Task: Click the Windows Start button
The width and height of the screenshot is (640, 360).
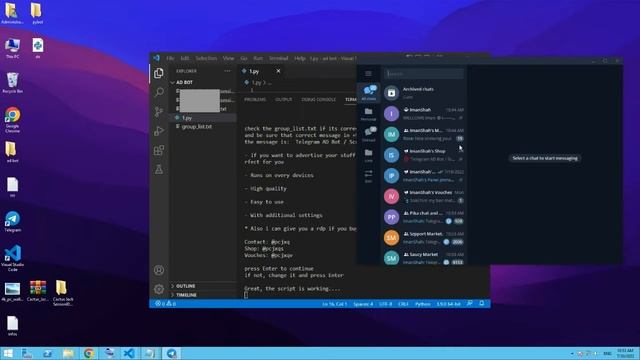Action: 7,353
